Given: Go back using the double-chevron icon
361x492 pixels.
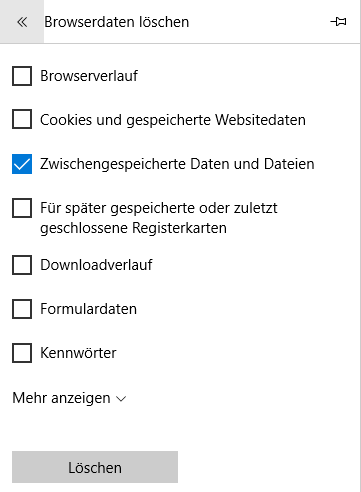Looking at the screenshot, I should click(x=22, y=22).
